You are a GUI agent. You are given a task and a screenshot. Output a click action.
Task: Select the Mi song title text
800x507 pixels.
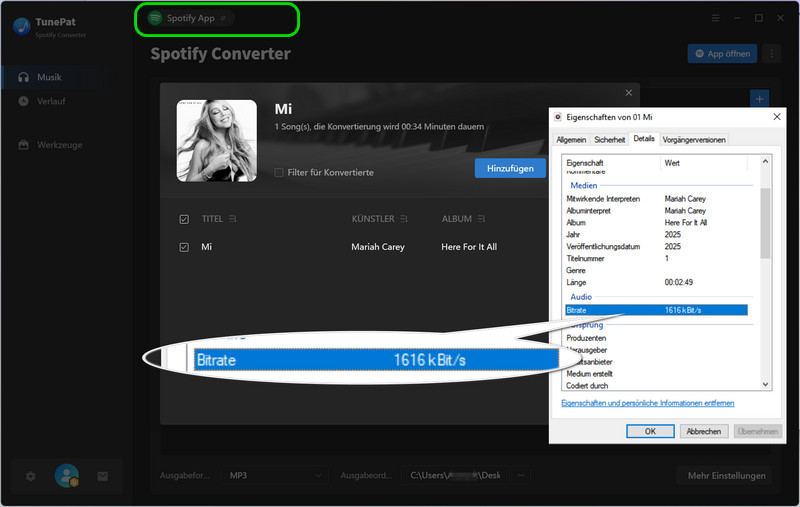pyautogui.click(x=206, y=247)
